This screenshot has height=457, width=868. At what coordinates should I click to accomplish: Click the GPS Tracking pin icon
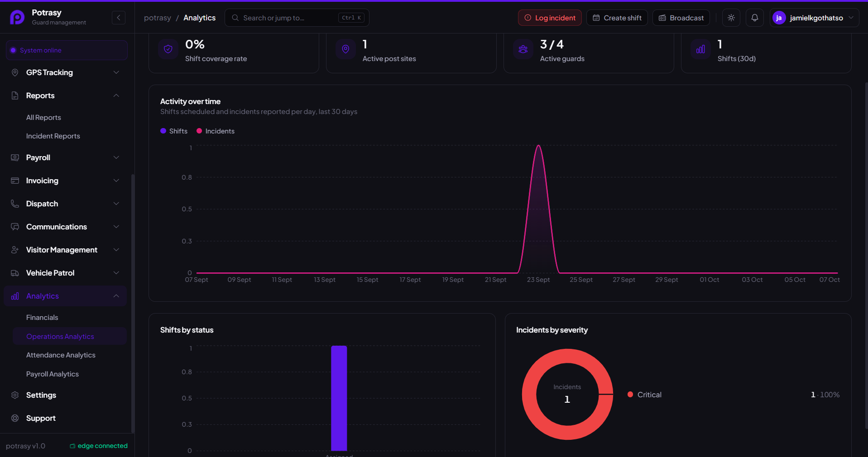click(x=15, y=72)
